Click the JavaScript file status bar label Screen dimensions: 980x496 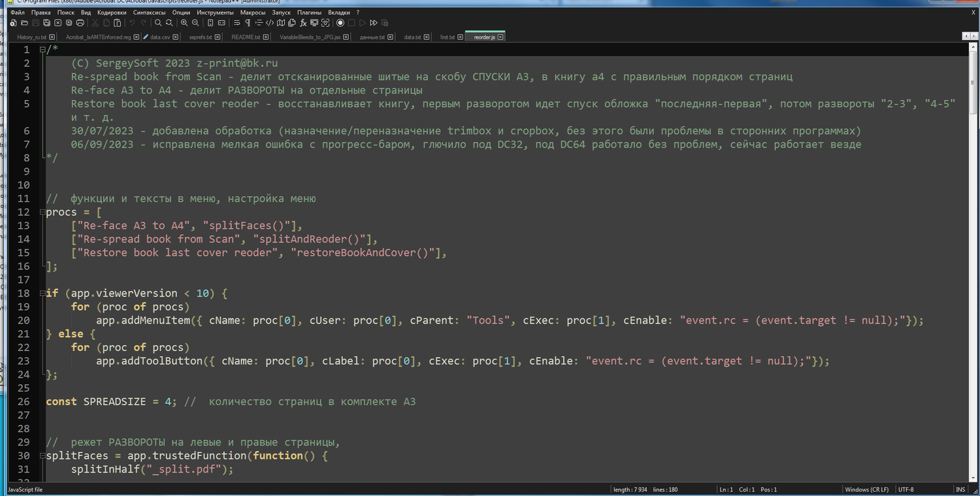25,489
